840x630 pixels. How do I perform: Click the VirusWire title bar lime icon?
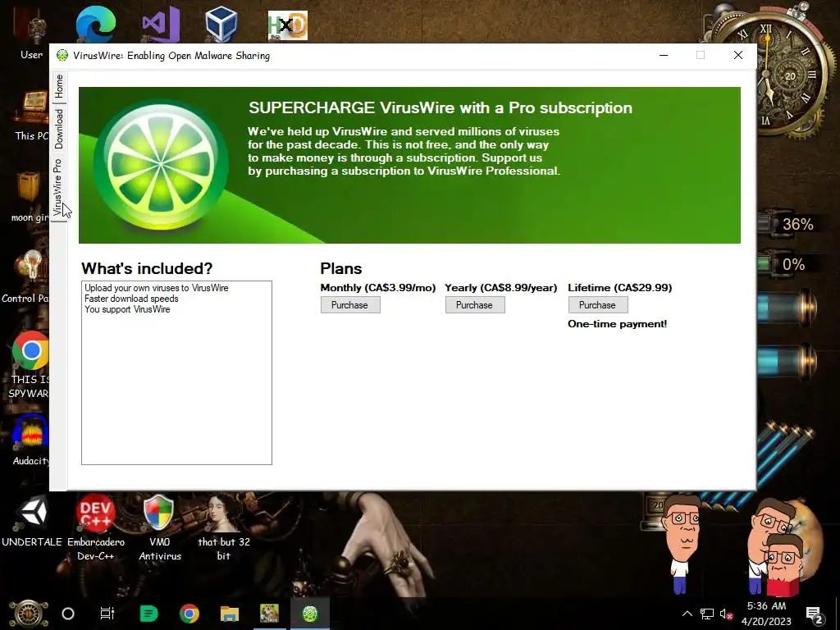[x=62, y=55]
